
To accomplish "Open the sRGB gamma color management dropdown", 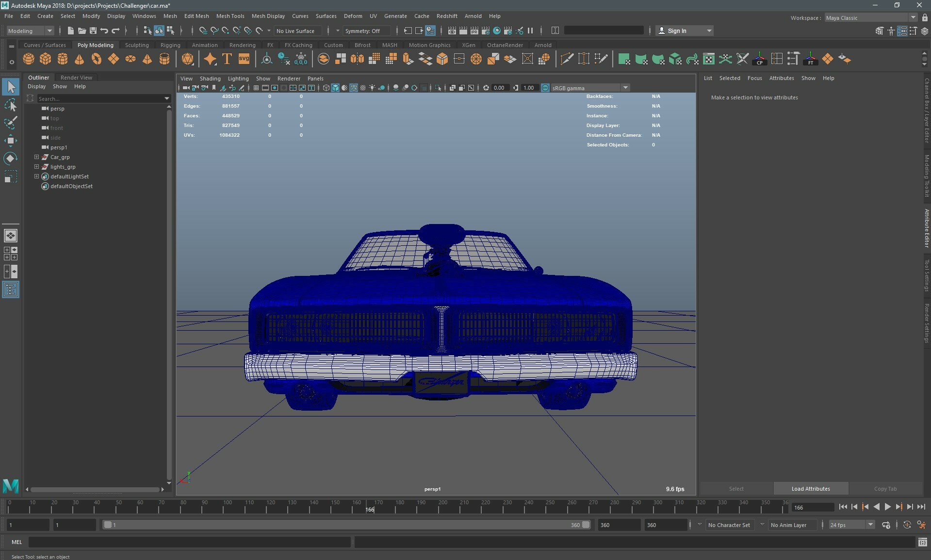I will pos(625,88).
